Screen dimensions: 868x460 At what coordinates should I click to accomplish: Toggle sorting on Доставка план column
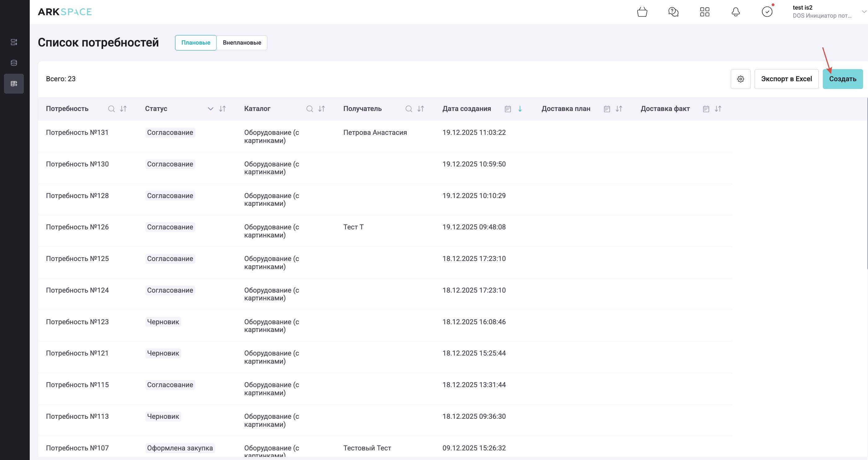(x=619, y=109)
